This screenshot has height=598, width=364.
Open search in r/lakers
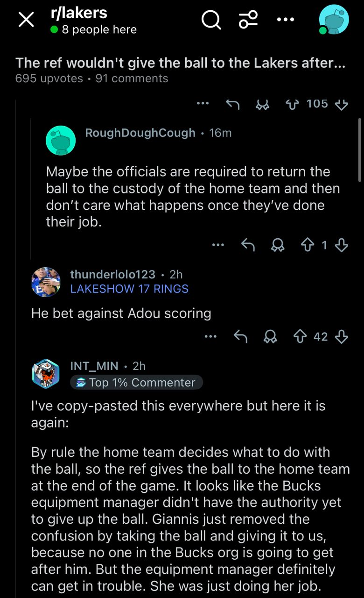(x=211, y=20)
